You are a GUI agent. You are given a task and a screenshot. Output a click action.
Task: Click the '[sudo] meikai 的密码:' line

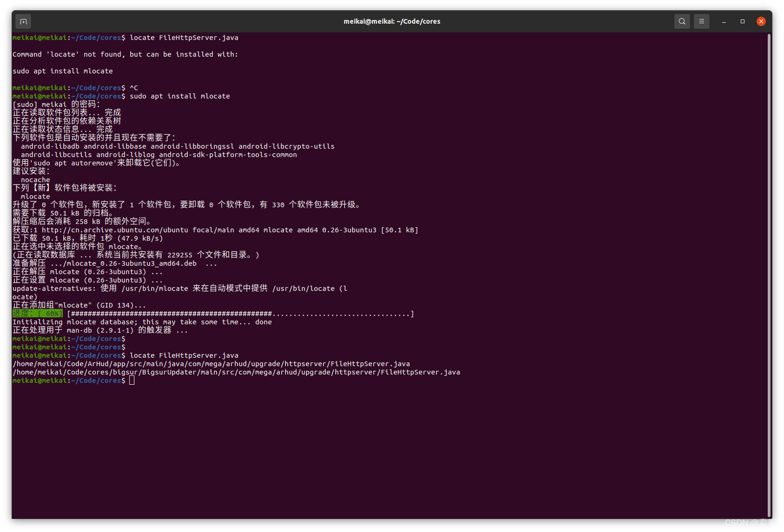(56, 105)
